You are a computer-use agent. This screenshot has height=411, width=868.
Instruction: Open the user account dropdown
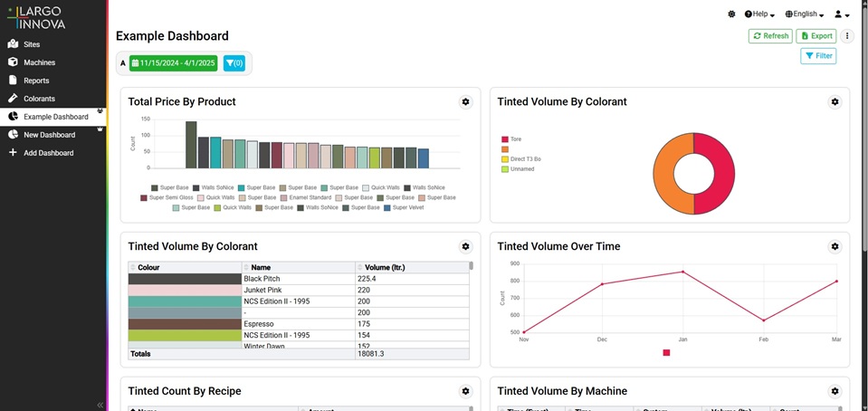click(841, 14)
